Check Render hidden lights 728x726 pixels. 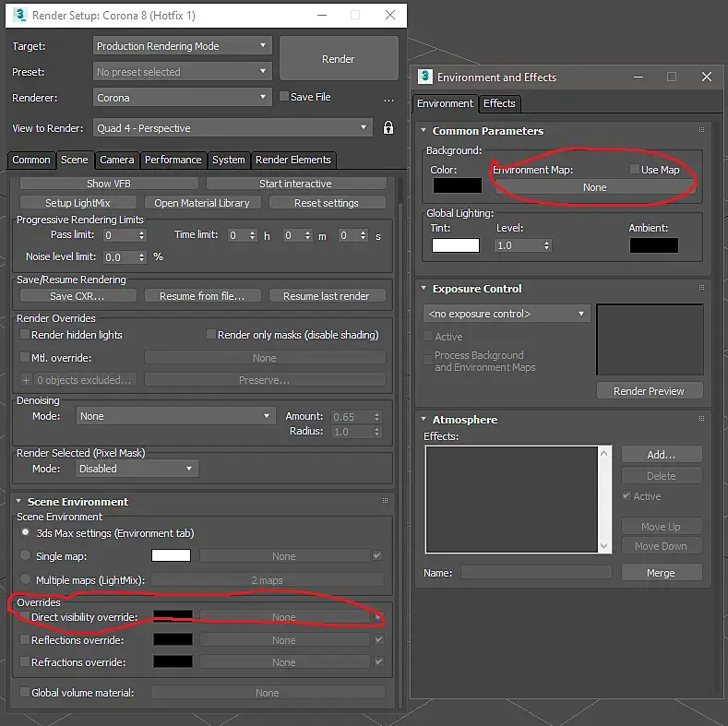25,334
